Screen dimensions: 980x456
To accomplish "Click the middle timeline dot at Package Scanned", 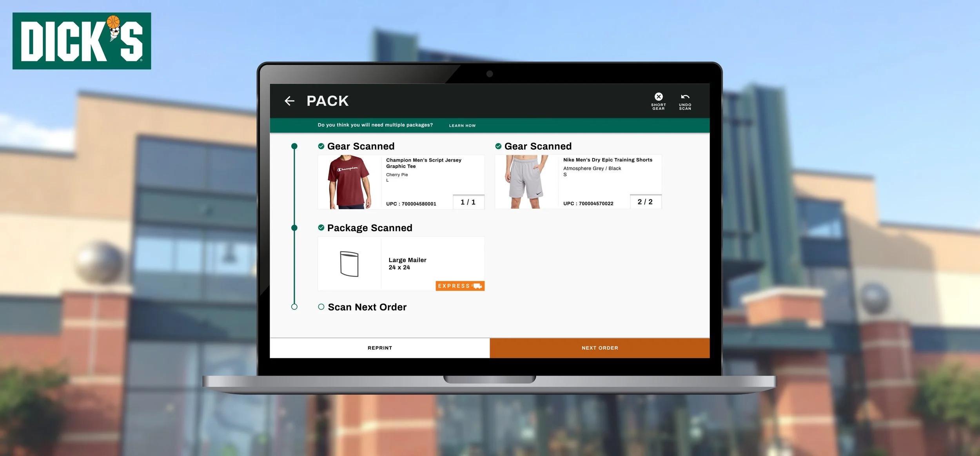I will (294, 228).
